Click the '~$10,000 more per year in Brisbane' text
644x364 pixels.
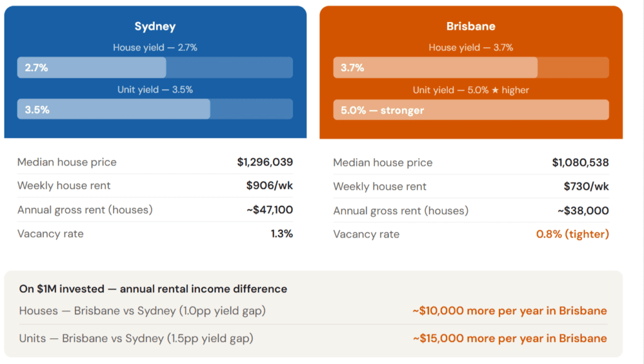pos(509,310)
